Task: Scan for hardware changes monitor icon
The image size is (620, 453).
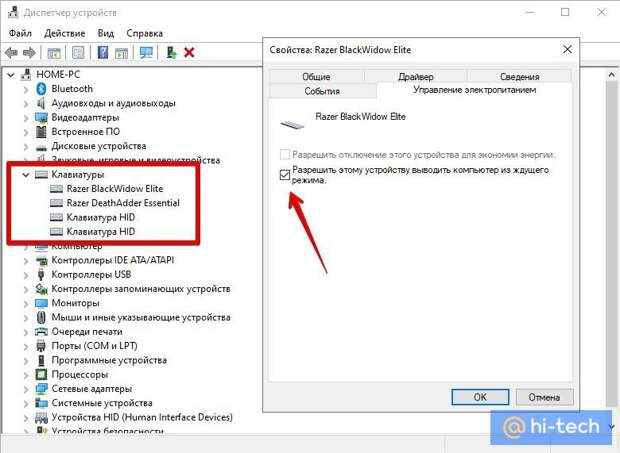Action: coord(146,53)
